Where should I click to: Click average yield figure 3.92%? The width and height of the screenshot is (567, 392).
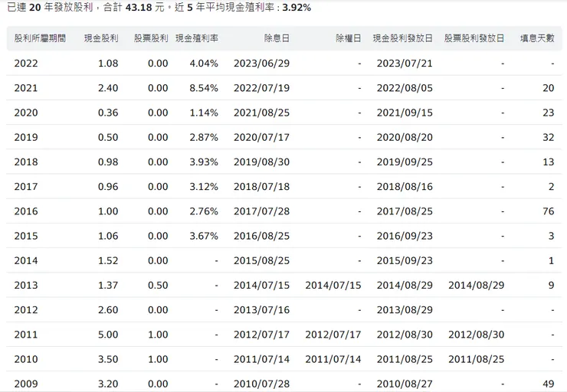click(297, 8)
